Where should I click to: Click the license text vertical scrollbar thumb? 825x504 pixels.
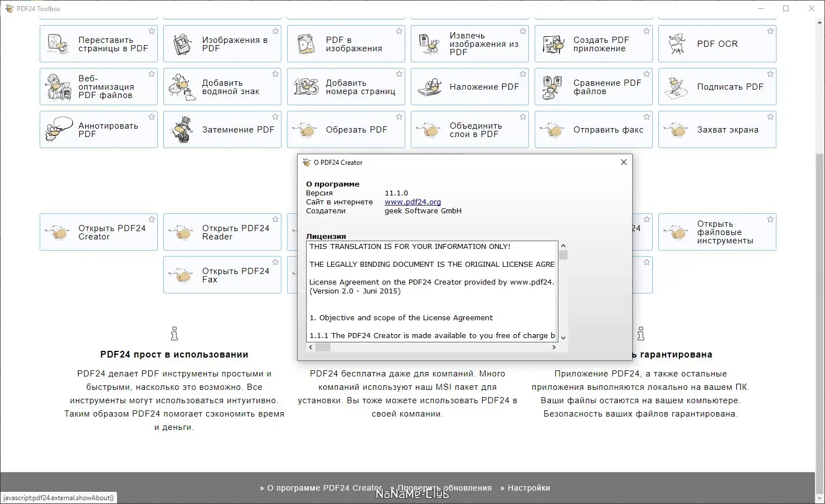coord(563,255)
